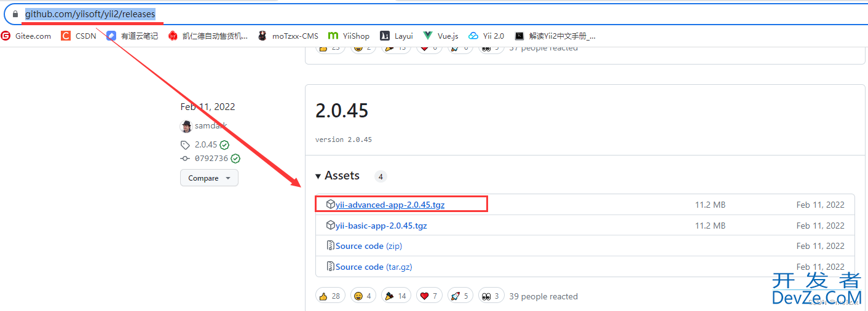Image resolution: width=868 pixels, height=311 pixels.
Task: React with hooray emoji showing 14
Action: pos(396,296)
